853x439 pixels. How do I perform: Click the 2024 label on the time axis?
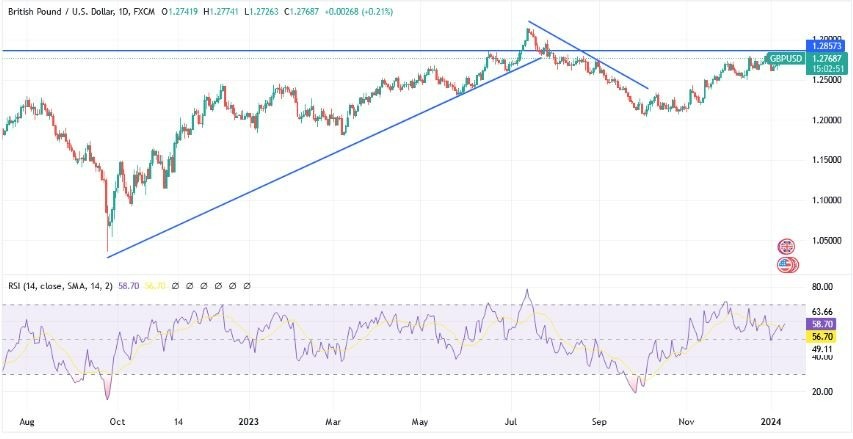pos(771,422)
